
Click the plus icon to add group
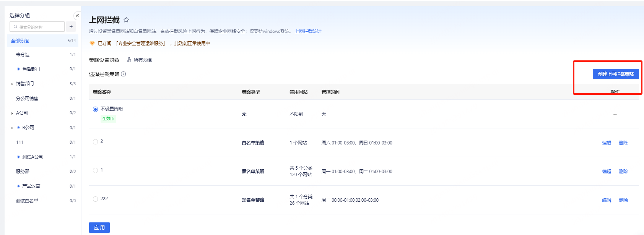click(71, 27)
